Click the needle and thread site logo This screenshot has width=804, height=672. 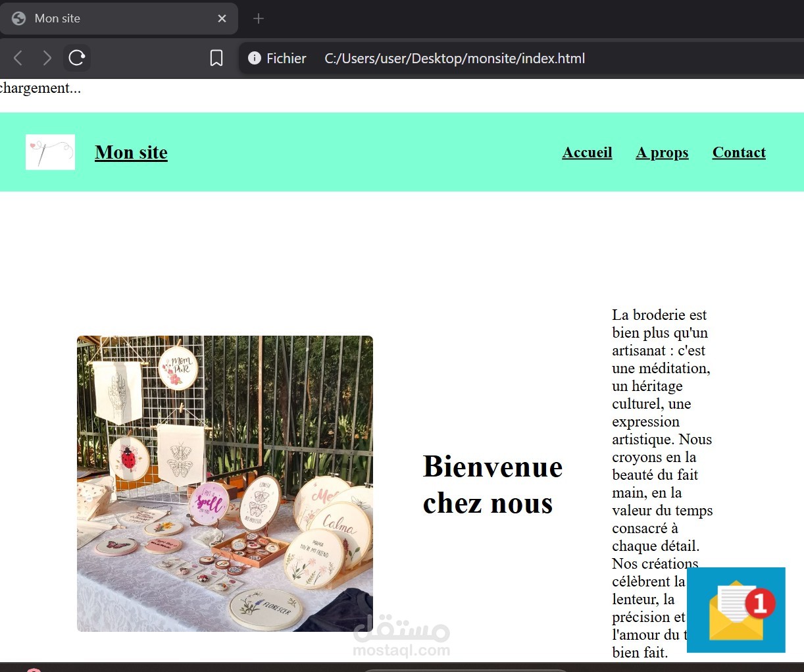pyautogui.click(x=50, y=152)
